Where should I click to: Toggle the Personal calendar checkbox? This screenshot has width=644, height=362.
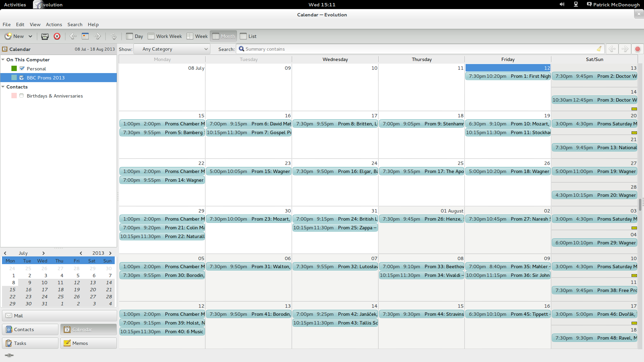(22, 68)
